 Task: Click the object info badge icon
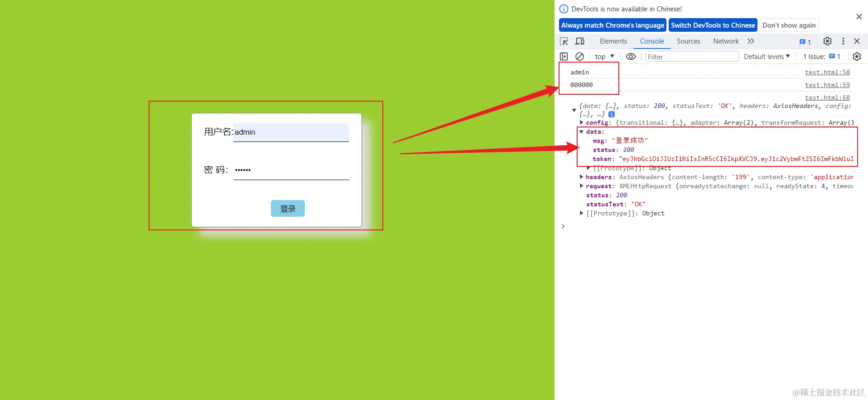pos(612,114)
